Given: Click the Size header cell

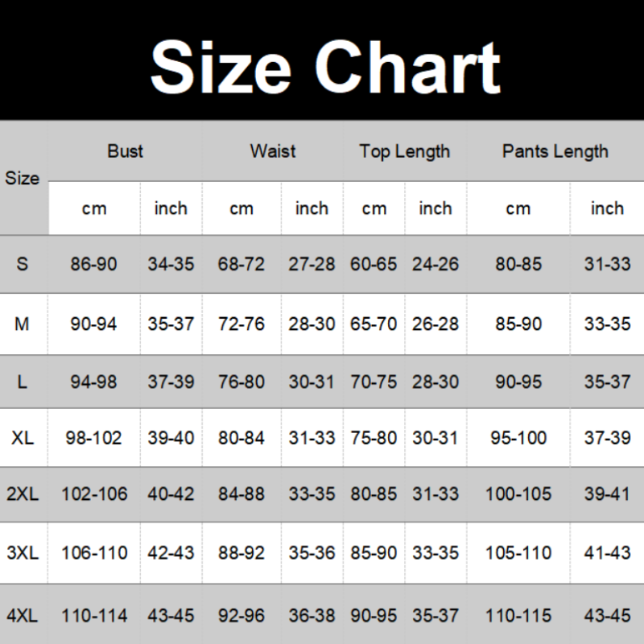Looking at the screenshot, I should [23, 178].
